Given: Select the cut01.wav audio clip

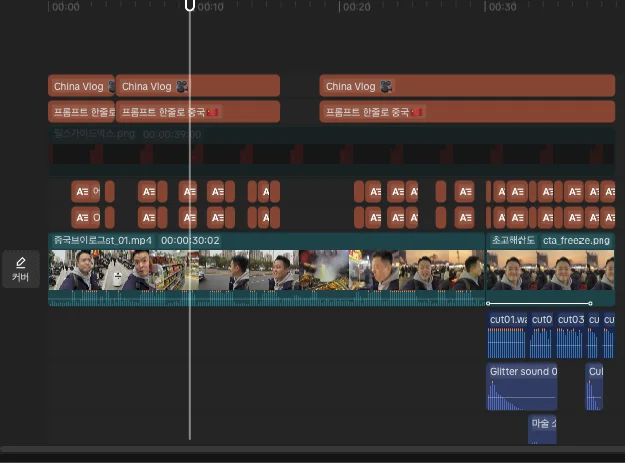Looking at the screenshot, I should click(507, 335).
